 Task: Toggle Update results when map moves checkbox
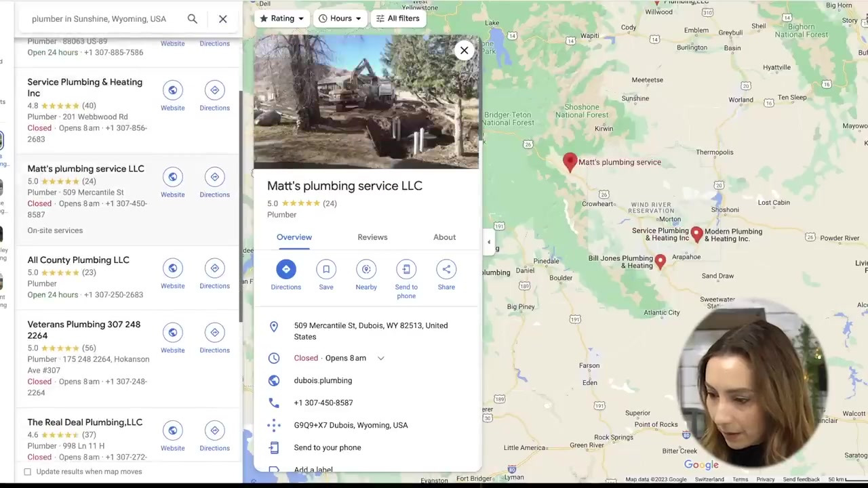tap(28, 472)
